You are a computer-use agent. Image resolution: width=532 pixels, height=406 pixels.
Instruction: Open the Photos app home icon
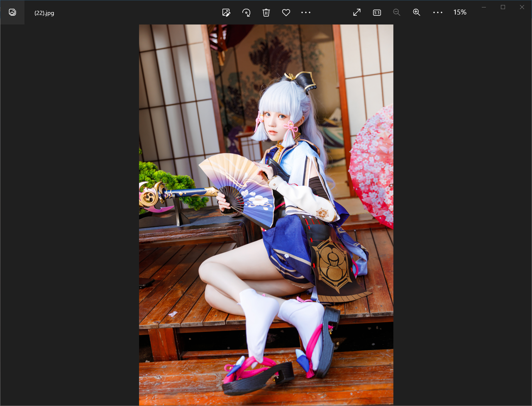pyautogui.click(x=12, y=12)
